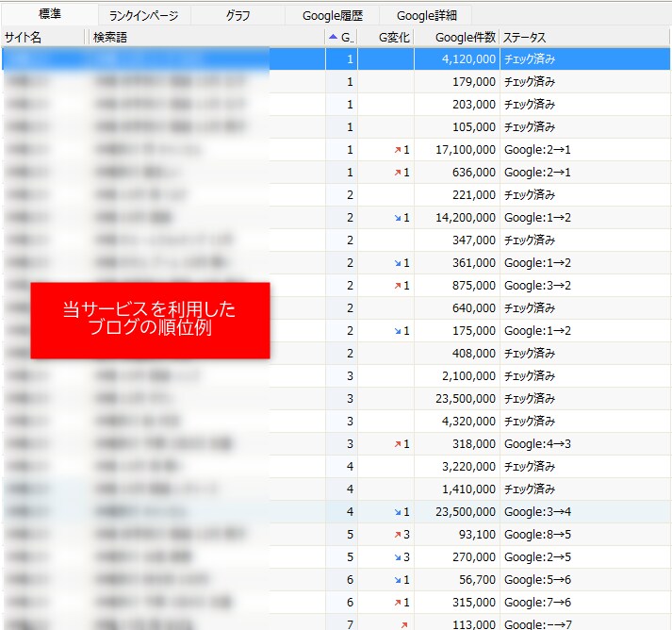Click the down arrow in the 361,000 row

coord(398,263)
